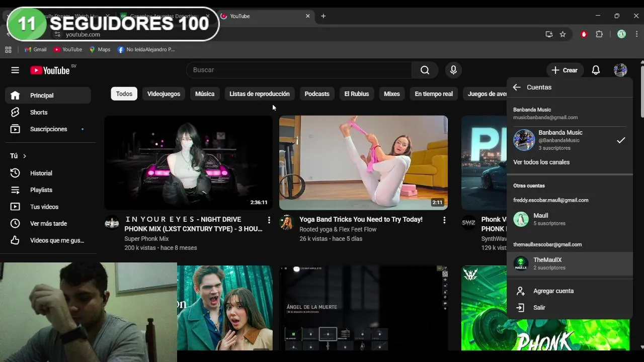Open the Facebook No leída bookmark
Image resolution: width=644 pixels, height=362 pixels.
[146, 49]
